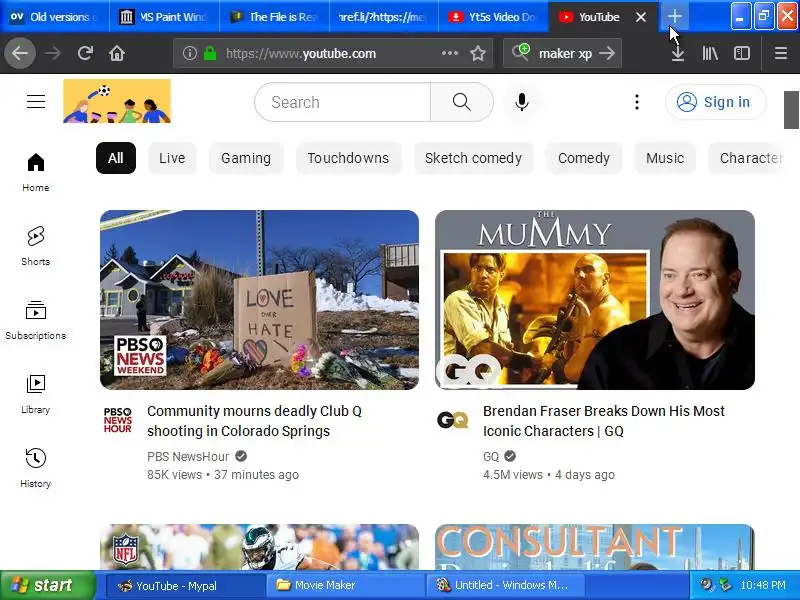Viewport: 800px width, 600px height.
Task: Reload the YouTube page
Action: [x=85, y=53]
